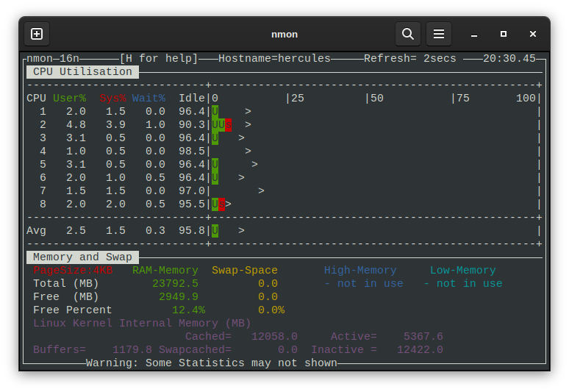Click the Avg idle value 95.8

(x=192, y=231)
